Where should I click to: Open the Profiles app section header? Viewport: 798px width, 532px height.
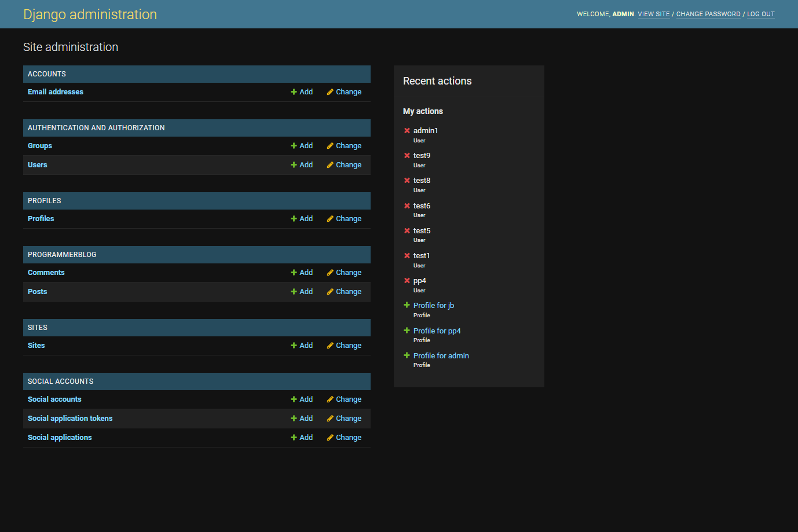[x=45, y=201]
